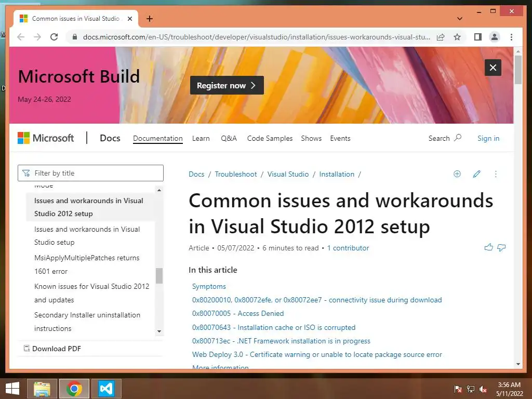
Task: Open the Learn menu item
Action: [x=201, y=138]
